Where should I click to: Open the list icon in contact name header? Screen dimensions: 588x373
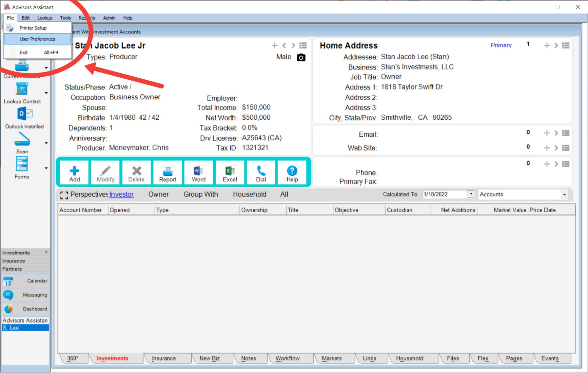pyautogui.click(x=303, y=45)
